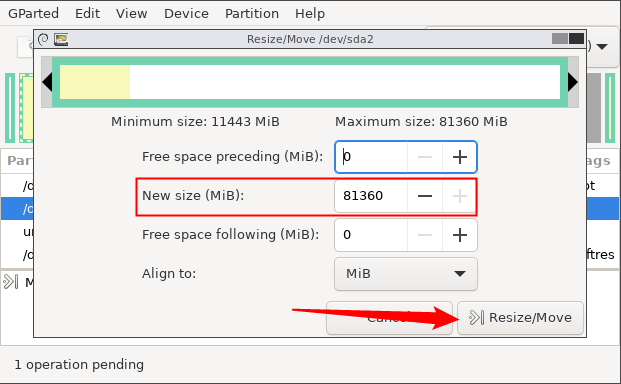Click the yellow used-space area in partition bar
621x384 pixels.
tap(95, 82)
